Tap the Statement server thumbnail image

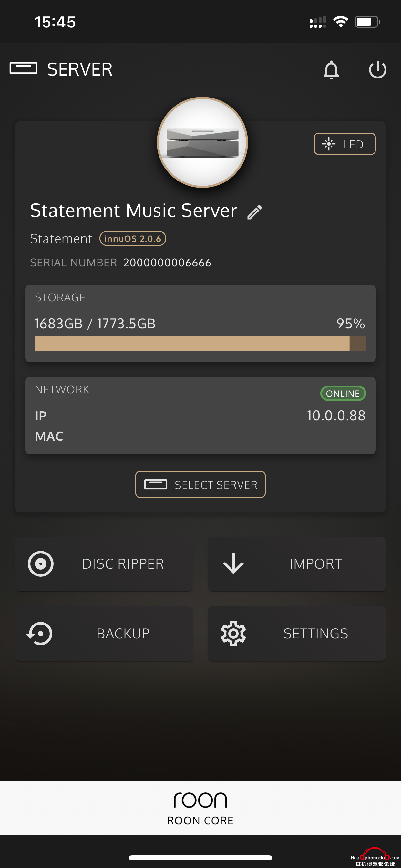[202, 142]
